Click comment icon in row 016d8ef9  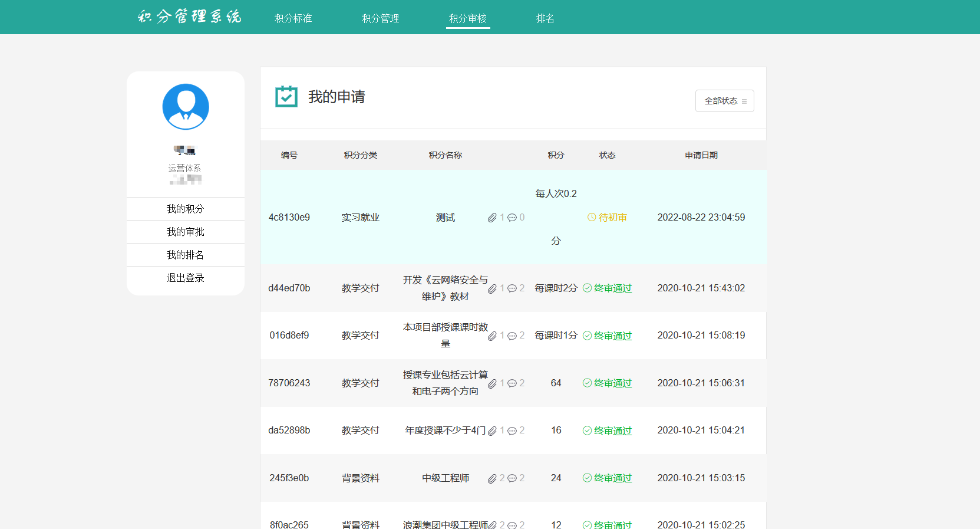click(512, 336)
